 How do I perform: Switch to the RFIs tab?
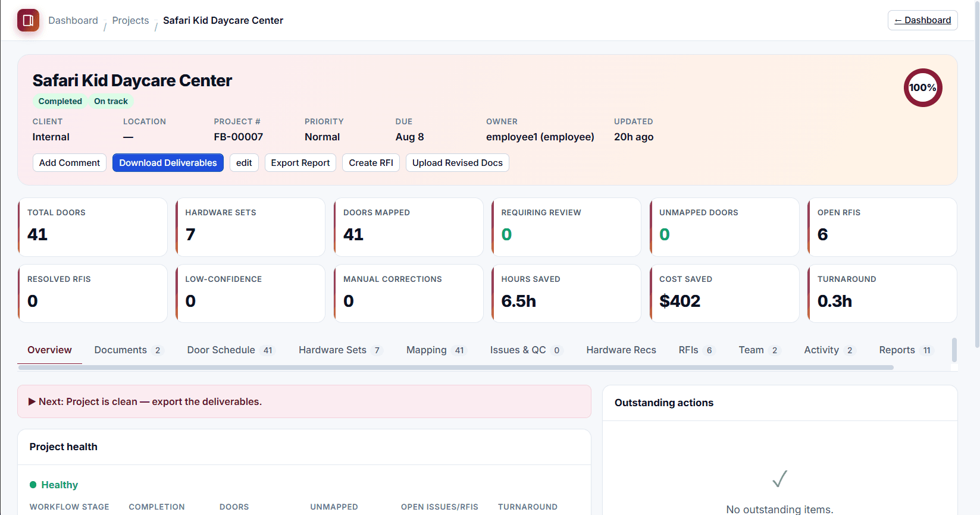pyautogui.click(x=697, y=350)
